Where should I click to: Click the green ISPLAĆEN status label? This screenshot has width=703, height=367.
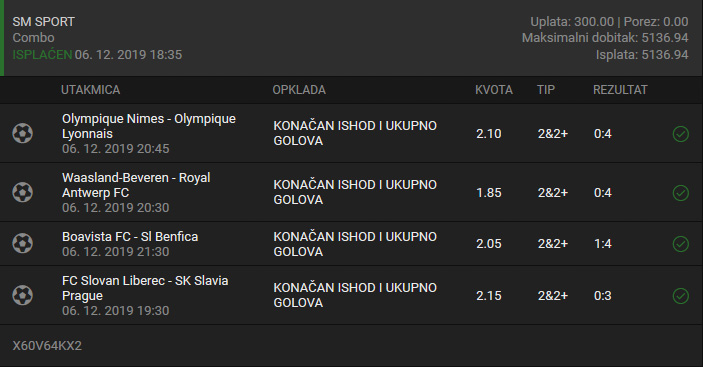tap(42, 55)
